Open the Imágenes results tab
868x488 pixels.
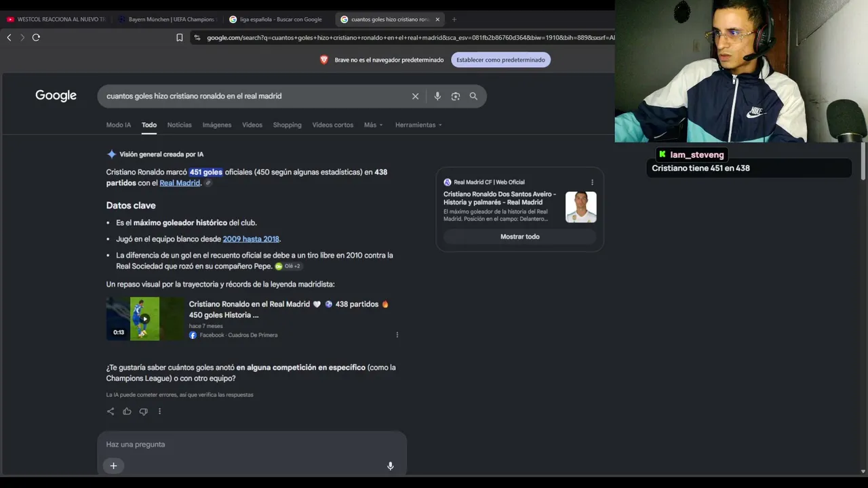click(217, 125)
